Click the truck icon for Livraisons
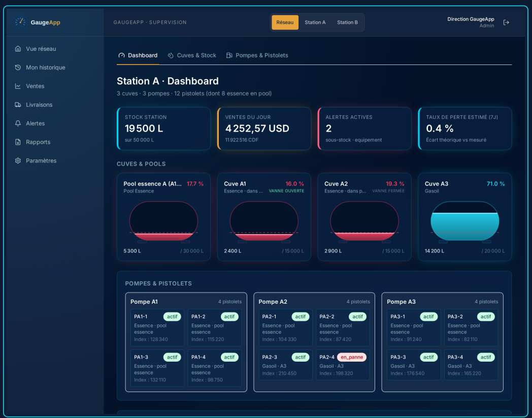 18,105
